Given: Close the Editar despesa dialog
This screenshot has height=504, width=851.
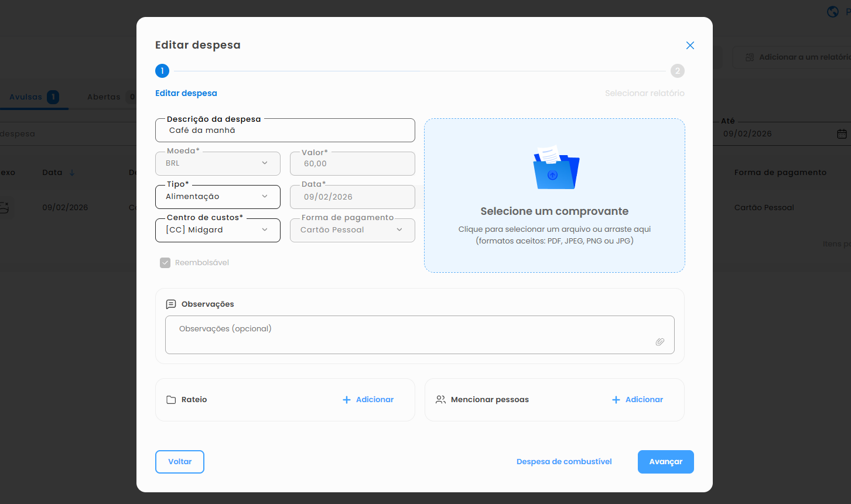Looking at the screenshot, I should (690, 46).
